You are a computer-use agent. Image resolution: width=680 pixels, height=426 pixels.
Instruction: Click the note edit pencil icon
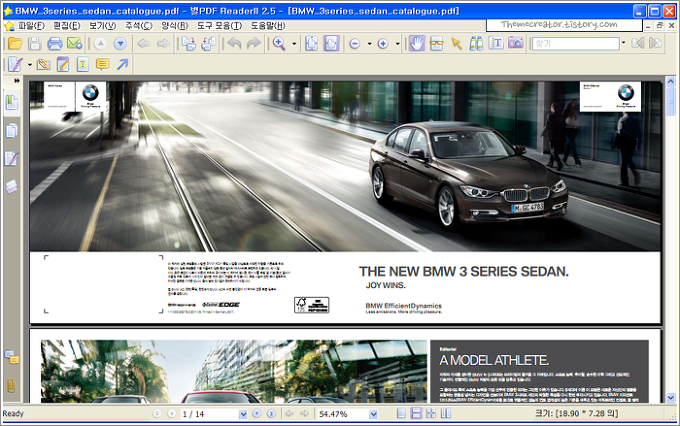coord(63,65)
